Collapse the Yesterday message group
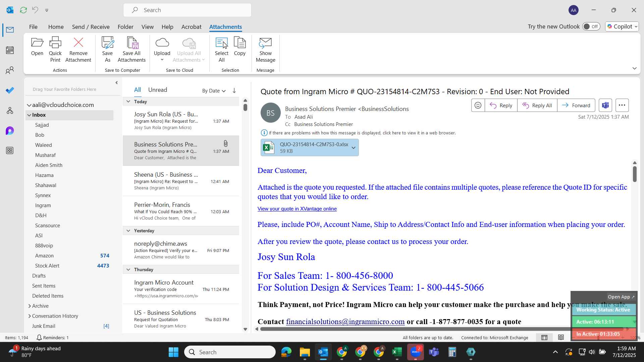Viewport: 644px width, 362px height. click(128, 231)
